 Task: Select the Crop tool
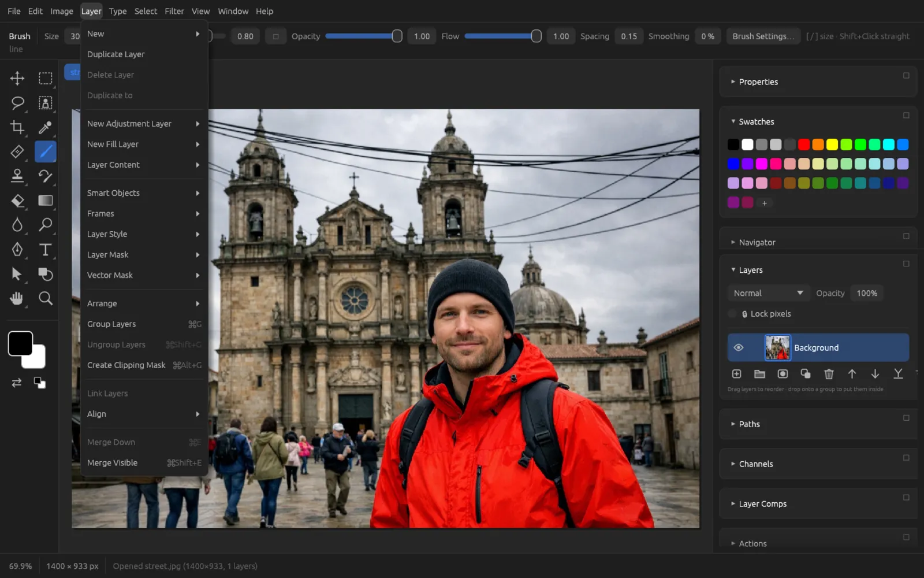(x=17, y=127)
